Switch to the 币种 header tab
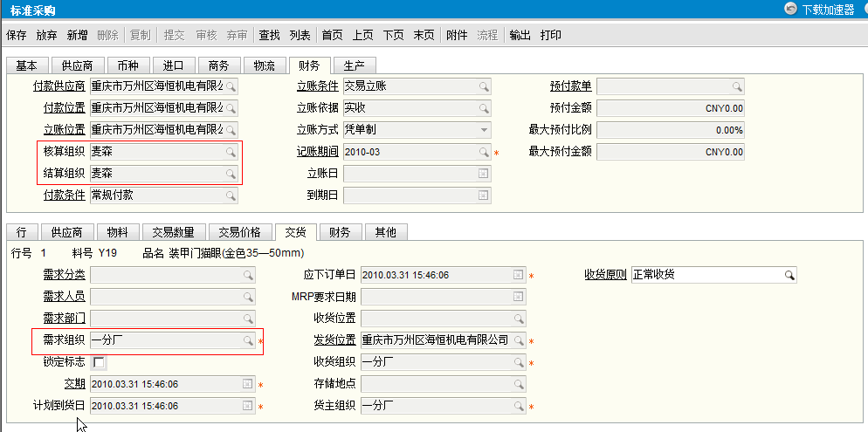Image resolution: width=868 pixels, height=432 pixels. pyautogui.click(x=127, y=65)
